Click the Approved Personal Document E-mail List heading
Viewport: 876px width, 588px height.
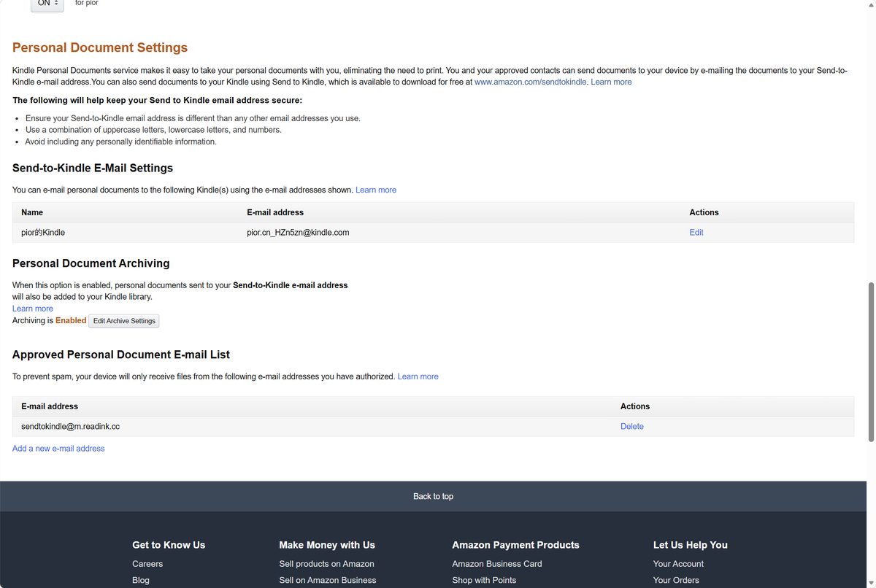121,355
